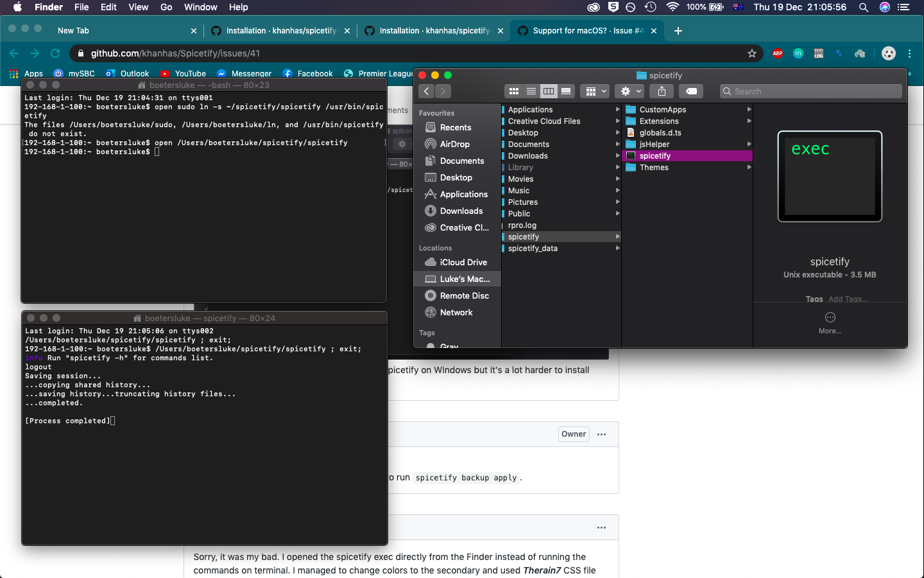Open the Go menu in menu bar

tap(166, 7)
